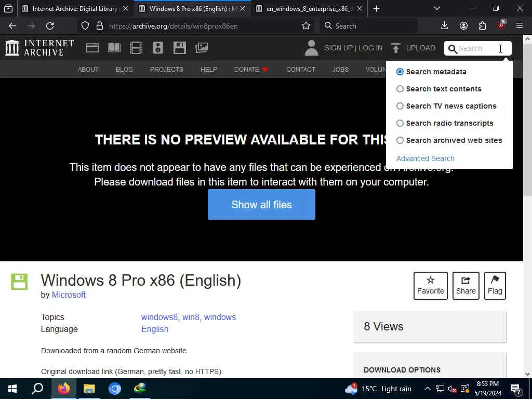Open the Web archive icon
This screenshot has width=532, height=399.
click(92, 48)
